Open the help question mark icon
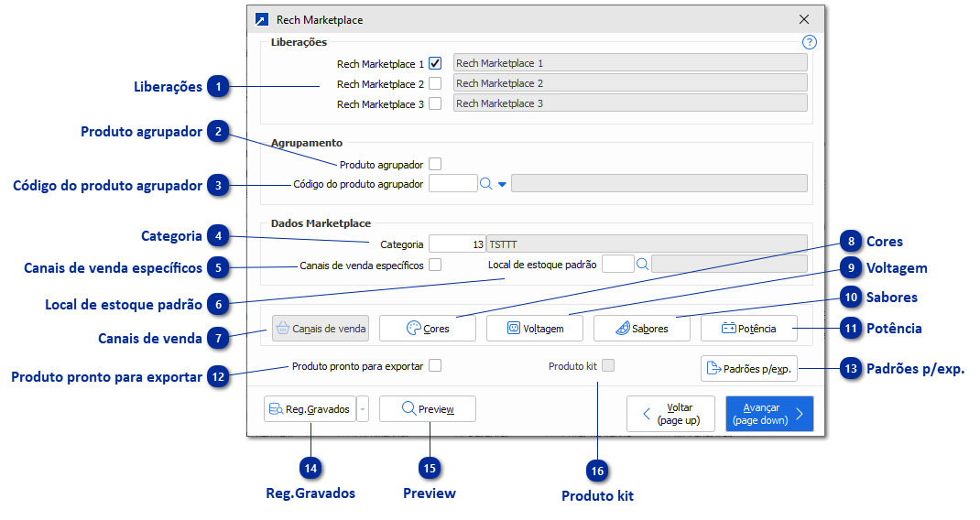980x520 pixels. pyautogui.click(x=809, y=42)
